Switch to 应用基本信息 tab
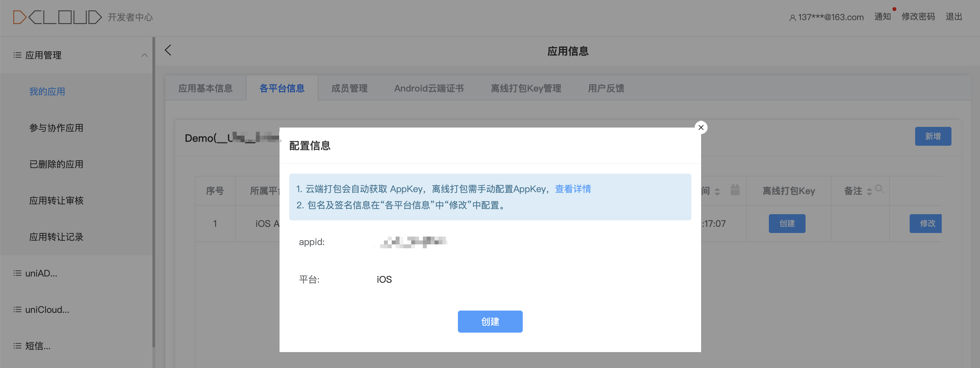This screenshot has height=368, width=980. click(x=205, y=88)
